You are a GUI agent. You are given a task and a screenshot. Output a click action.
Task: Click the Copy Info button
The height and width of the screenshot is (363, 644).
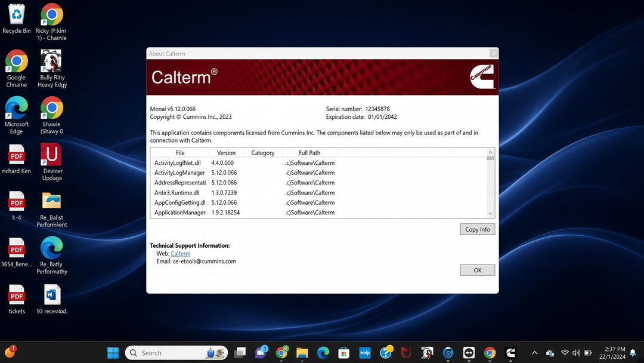[477, 229]
